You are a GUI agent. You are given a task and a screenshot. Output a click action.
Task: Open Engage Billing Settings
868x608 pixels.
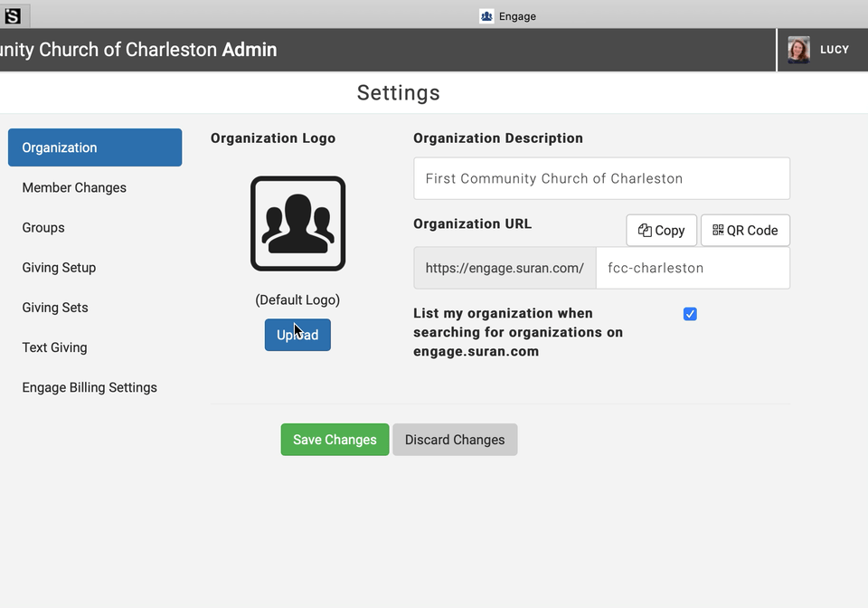coord(90,387)
